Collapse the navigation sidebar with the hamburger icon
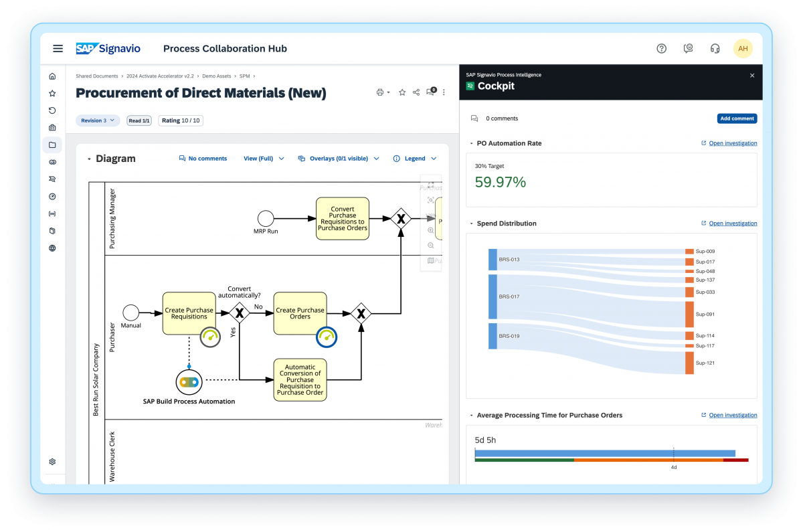 [58, 48]
